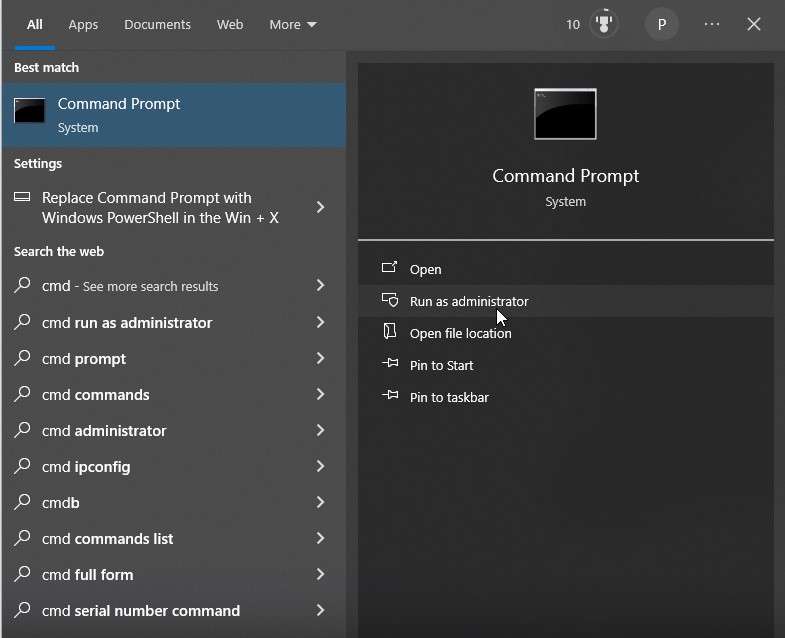
Task: Open the Command Prompt best match result
Action: pos(174,115)
